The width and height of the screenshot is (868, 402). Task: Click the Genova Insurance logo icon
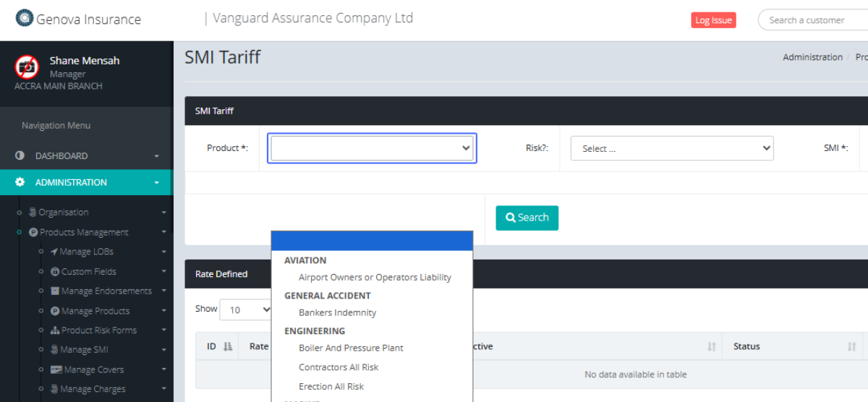(25, 19)
